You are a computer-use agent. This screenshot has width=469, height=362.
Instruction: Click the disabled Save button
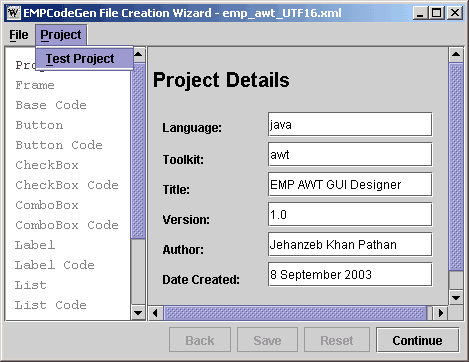tap(267, 340)
